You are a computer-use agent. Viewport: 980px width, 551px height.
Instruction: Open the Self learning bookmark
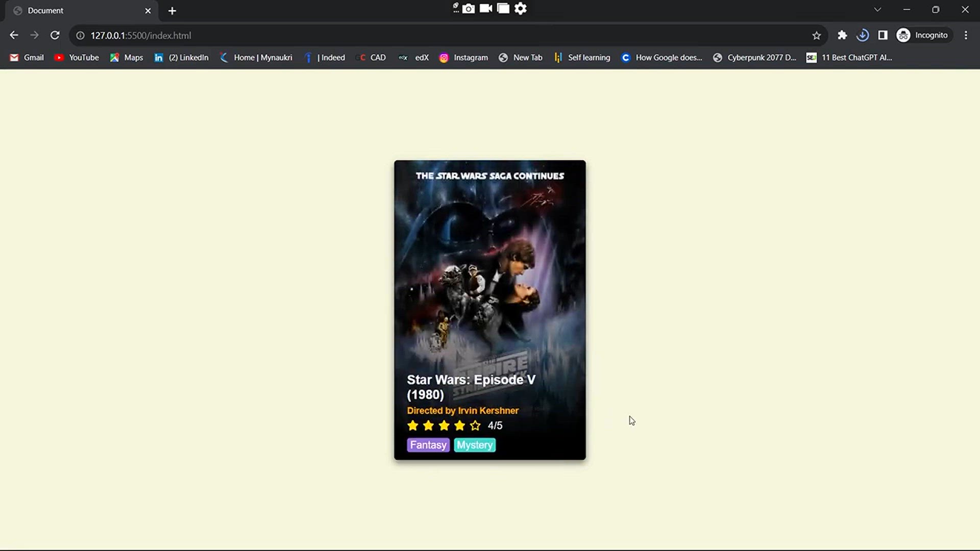(582, 58)
